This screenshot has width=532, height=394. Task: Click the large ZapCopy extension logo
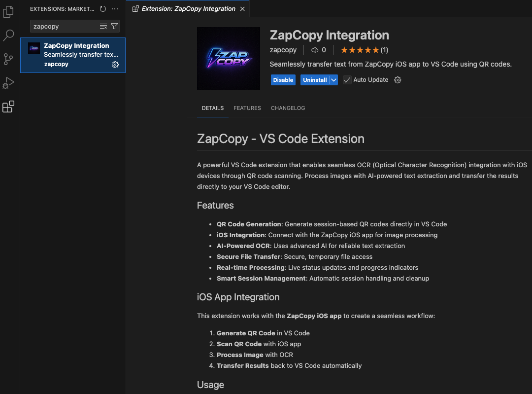tap(229, 58)
